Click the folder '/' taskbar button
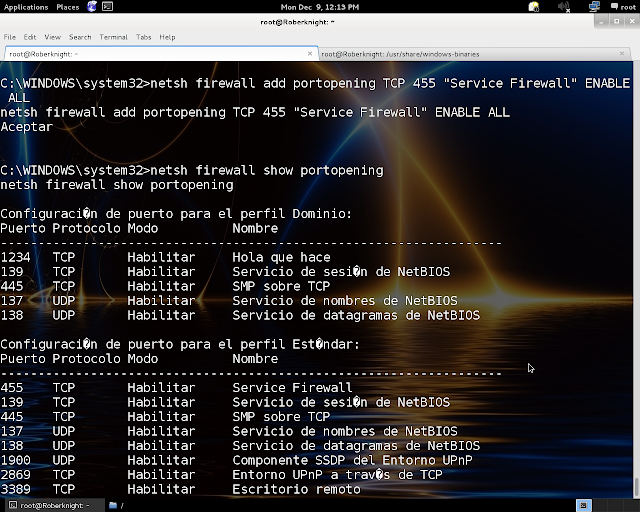The width and height of the screenshot is (640, 512). 117,505
